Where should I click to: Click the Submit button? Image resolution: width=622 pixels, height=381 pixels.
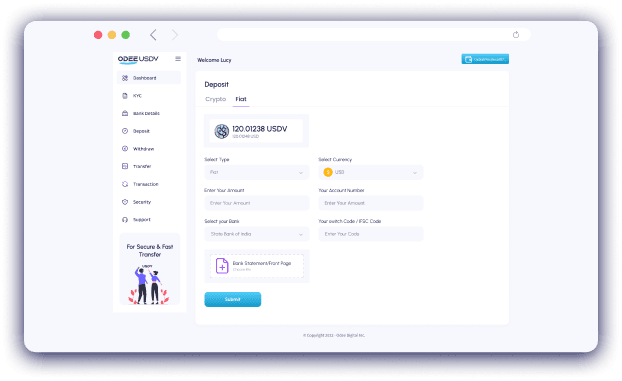(x=233, y=299)
